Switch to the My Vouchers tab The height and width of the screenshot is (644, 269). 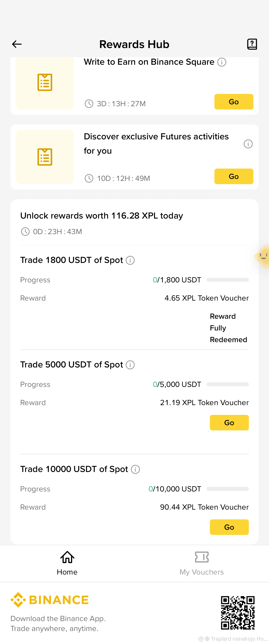(x=202, y=563)
